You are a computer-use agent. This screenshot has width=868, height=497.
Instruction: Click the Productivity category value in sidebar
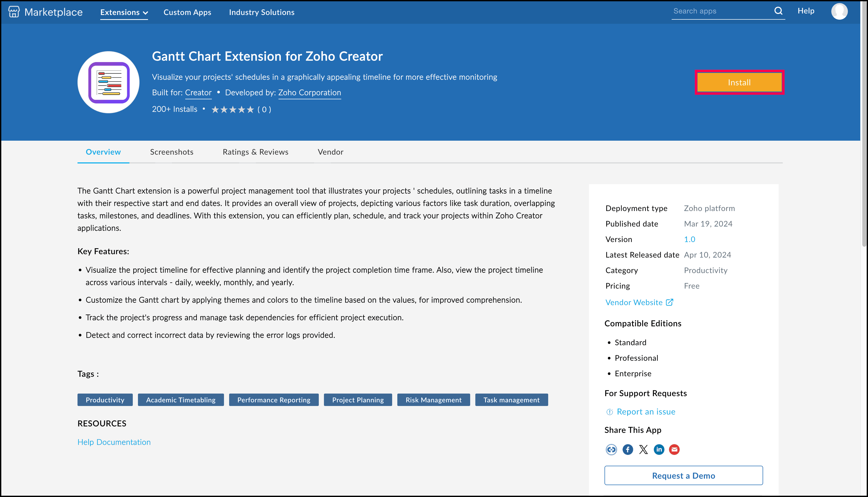point(706,270)
